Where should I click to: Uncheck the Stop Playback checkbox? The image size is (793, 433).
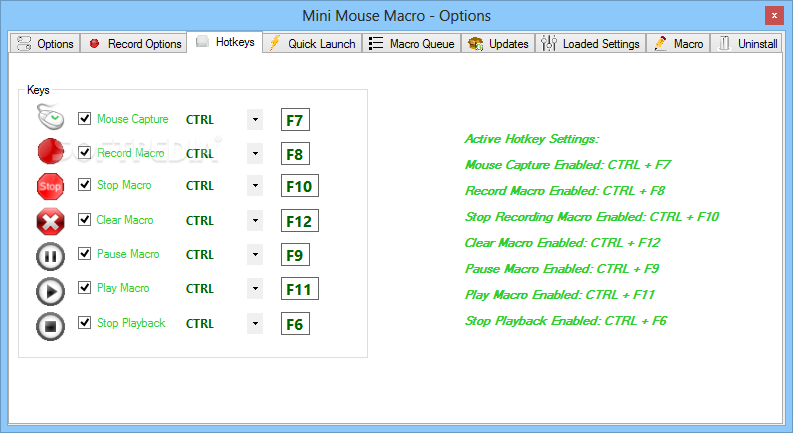[x=84, y=322]
